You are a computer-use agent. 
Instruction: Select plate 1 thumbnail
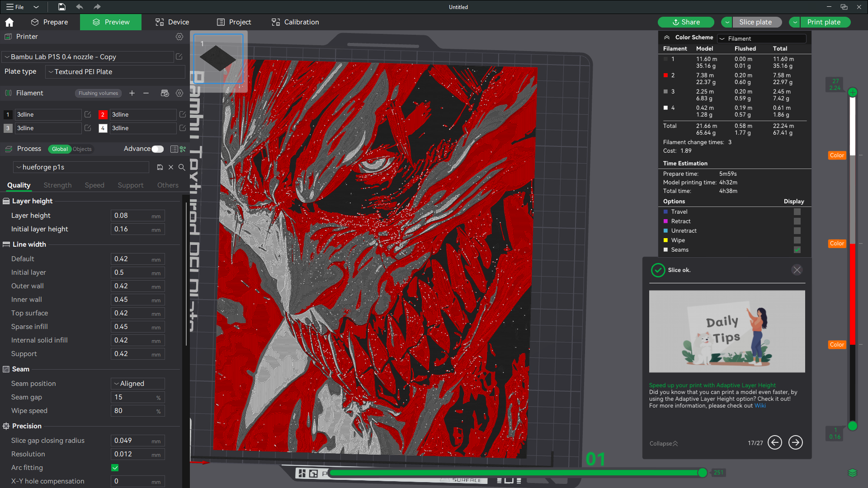[x=218, y=59]
